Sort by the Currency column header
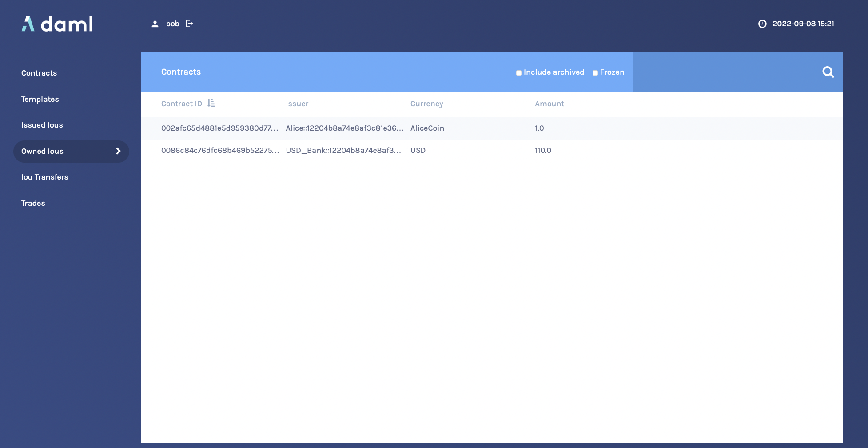Screen dimensions: 868x448 click(426, 104)
